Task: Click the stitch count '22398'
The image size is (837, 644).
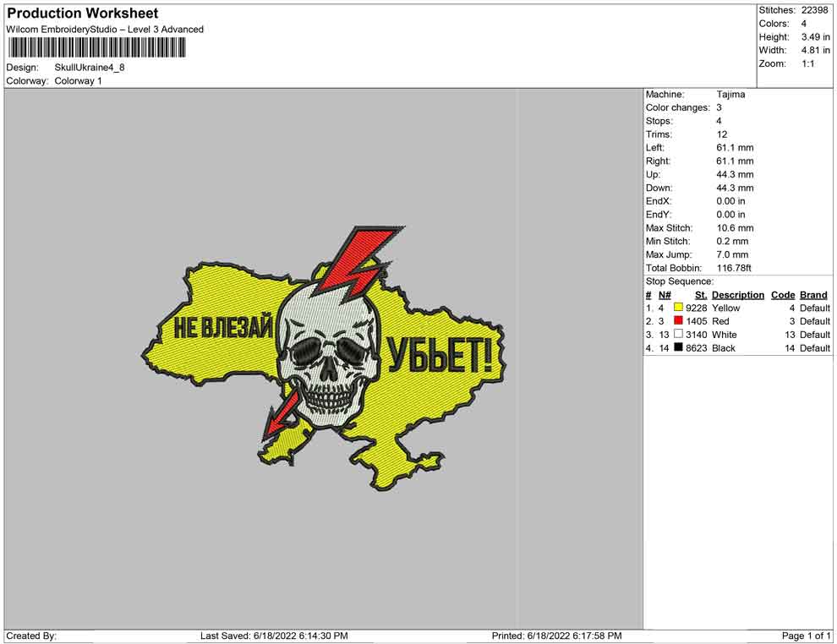Action: (x=814, y=10)
